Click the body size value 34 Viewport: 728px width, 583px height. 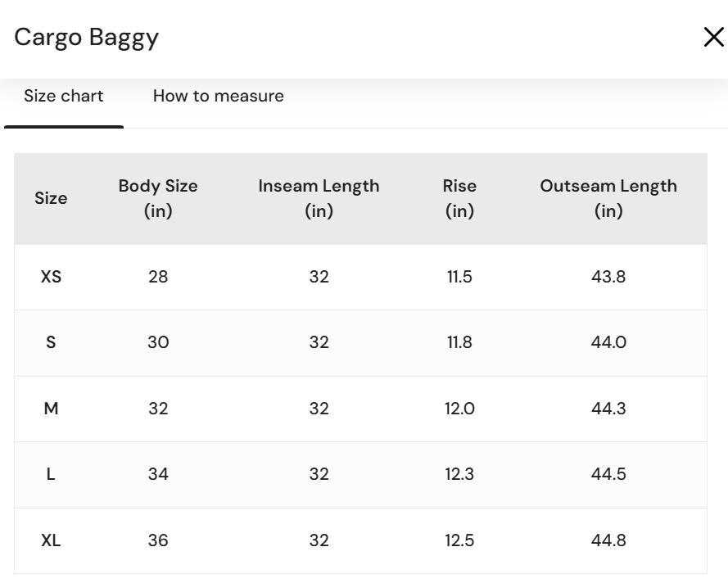158,474
